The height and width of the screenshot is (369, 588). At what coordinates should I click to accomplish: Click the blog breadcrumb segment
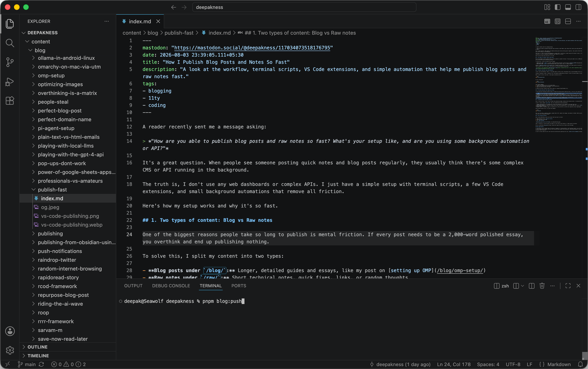coord(153,33)
